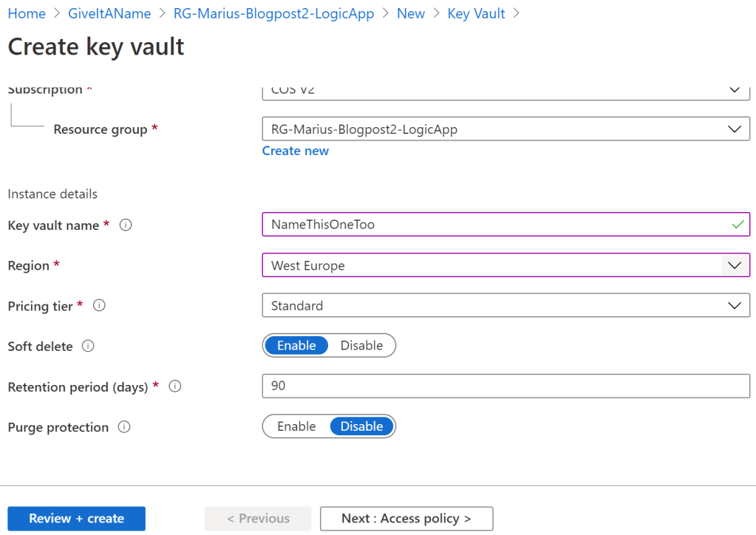Viewport: 756px width, 535px height.
Task: Open the Resource group dropdown
Action: click(505, 129)
